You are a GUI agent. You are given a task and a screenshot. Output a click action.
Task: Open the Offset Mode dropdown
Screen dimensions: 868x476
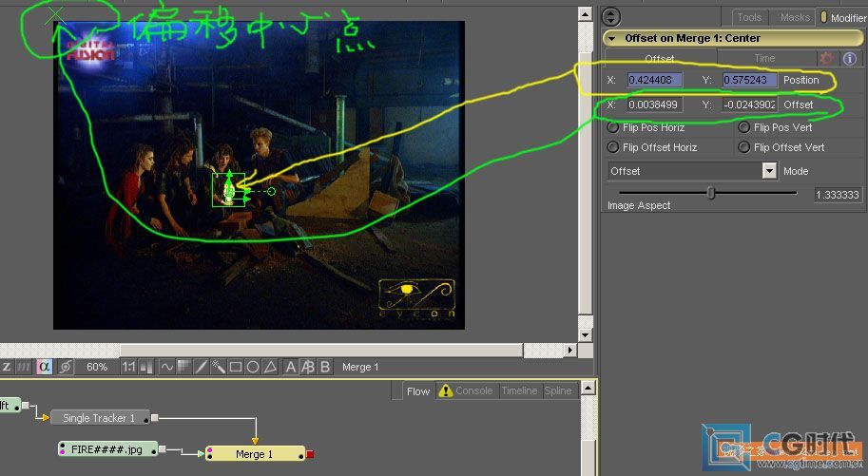(x=769, y=171)
